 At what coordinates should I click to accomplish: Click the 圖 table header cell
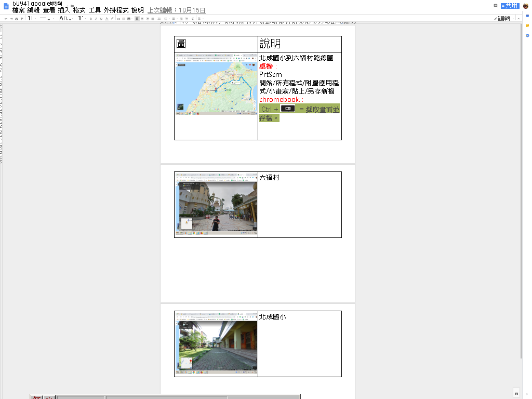coord(216,44)
